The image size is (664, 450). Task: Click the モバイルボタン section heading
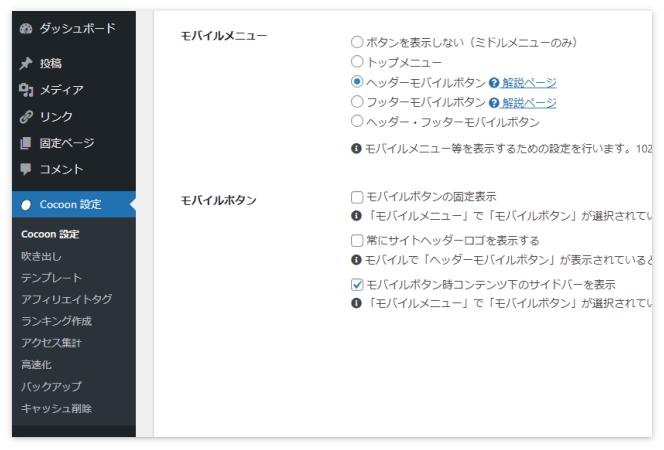219,200
